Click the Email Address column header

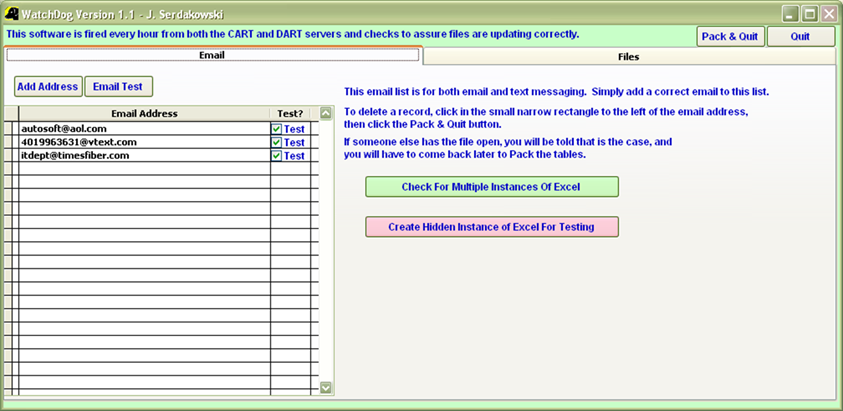[144, 114]
